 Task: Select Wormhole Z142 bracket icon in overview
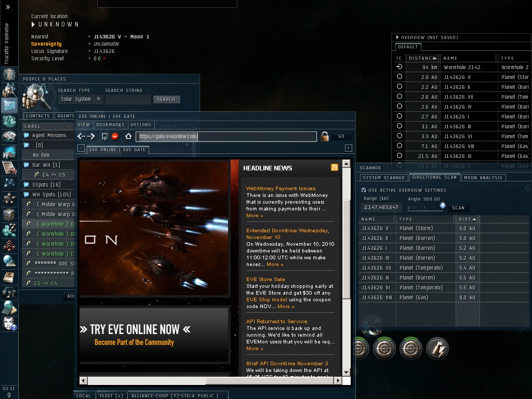click(x=400, y=67)
